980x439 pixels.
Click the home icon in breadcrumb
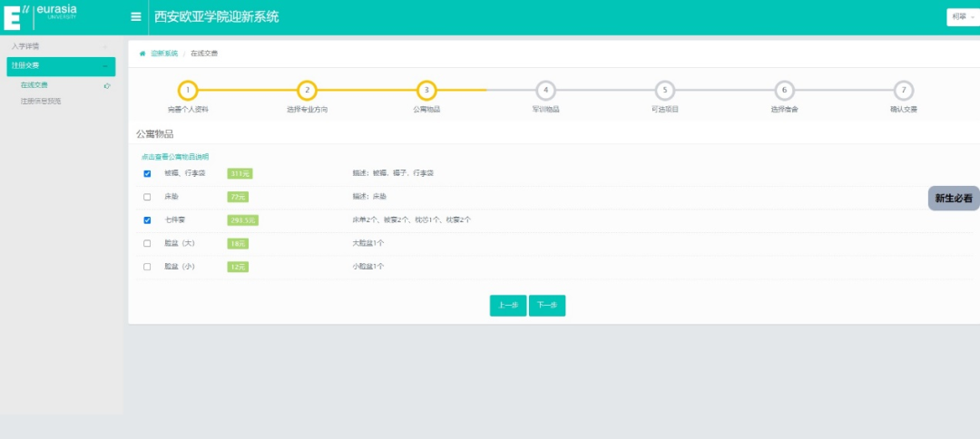point(142,54)
